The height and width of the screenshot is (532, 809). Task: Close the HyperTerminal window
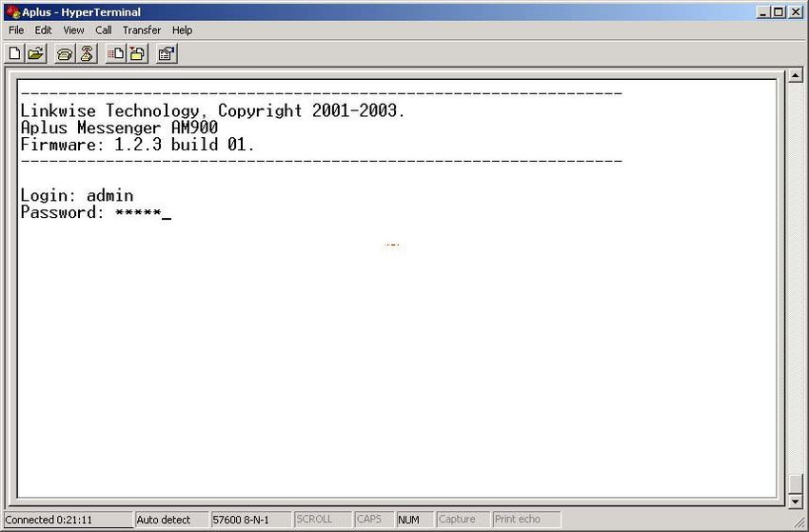pos(796,11)
